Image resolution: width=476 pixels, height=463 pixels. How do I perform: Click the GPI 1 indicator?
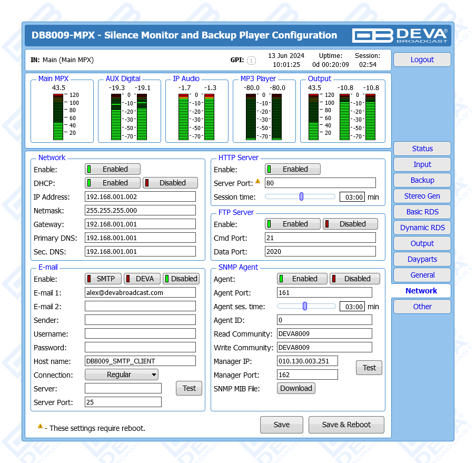[x=251, y=61]
